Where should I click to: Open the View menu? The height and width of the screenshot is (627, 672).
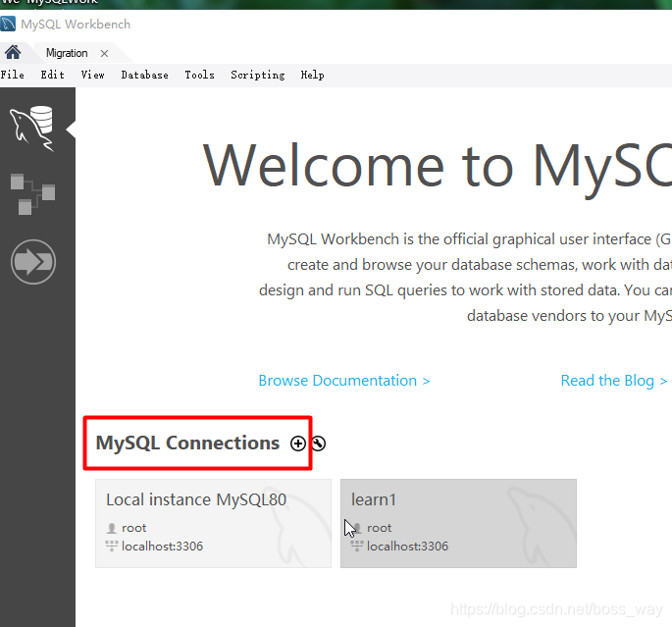[93, 75]
